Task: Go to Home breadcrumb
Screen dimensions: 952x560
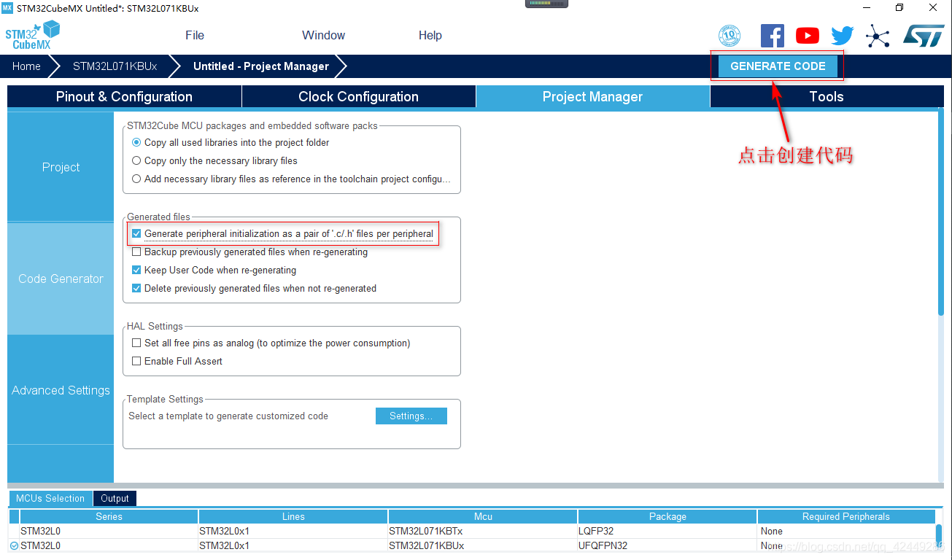Action: 26,66
